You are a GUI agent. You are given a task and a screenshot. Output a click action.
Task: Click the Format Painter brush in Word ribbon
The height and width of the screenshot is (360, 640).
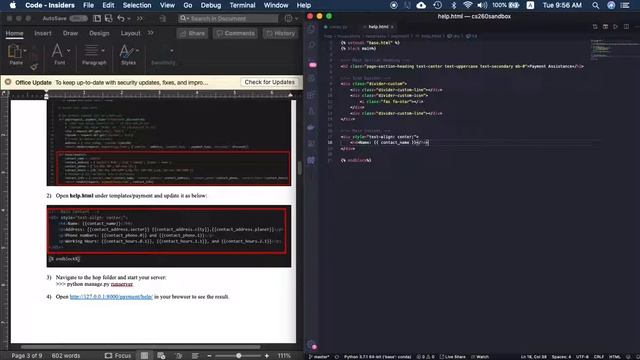pyautogui.click(x=34, y=66)
